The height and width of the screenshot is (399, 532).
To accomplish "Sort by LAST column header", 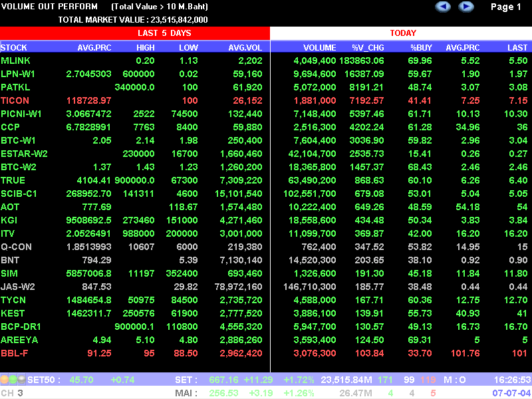I will pyautogui.click(x=517, y=47).
